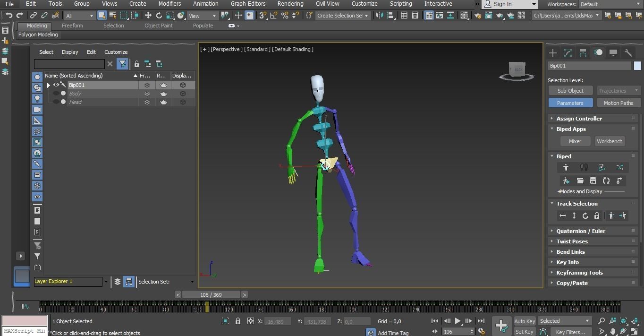The image size is (644, 336).
Task: Activate the Select and Rotate tool
Action: [x=159, y=16]
